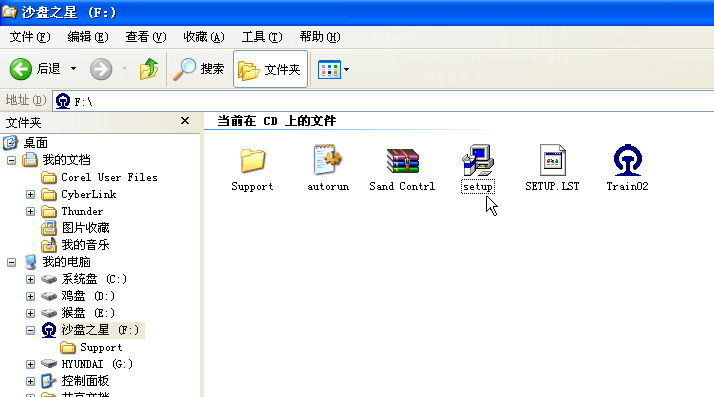714x397 pixels.
Task: Open the Forward history dropdown arrow
Action: tap(124, 69)
